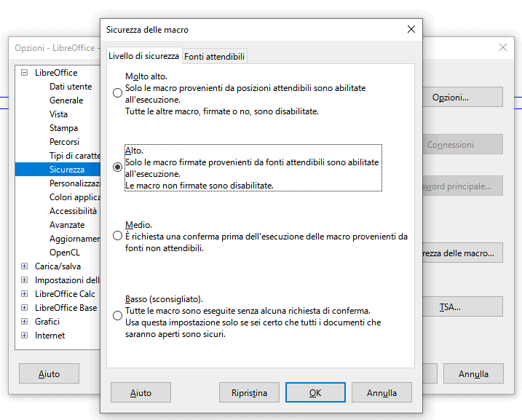The height and width of the screenshot is (420, 522).
Task: Expand the LibreOffice Calc tree node
Action: [25, 294]
